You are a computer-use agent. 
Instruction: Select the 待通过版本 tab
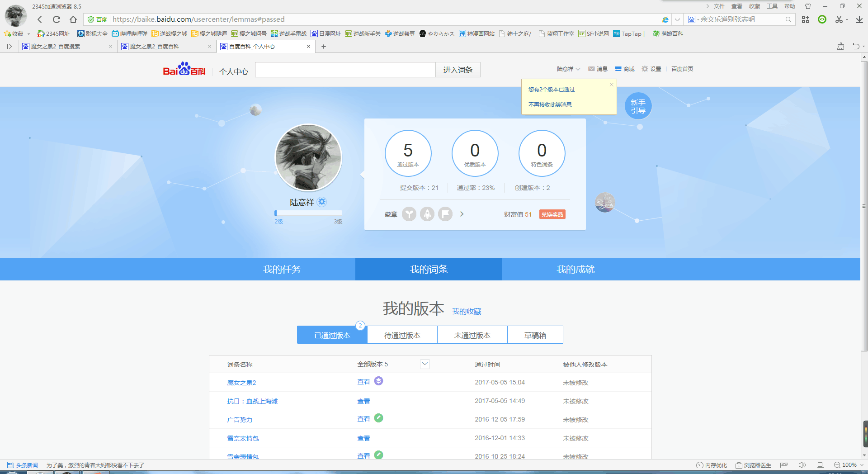tap(402, 335)
